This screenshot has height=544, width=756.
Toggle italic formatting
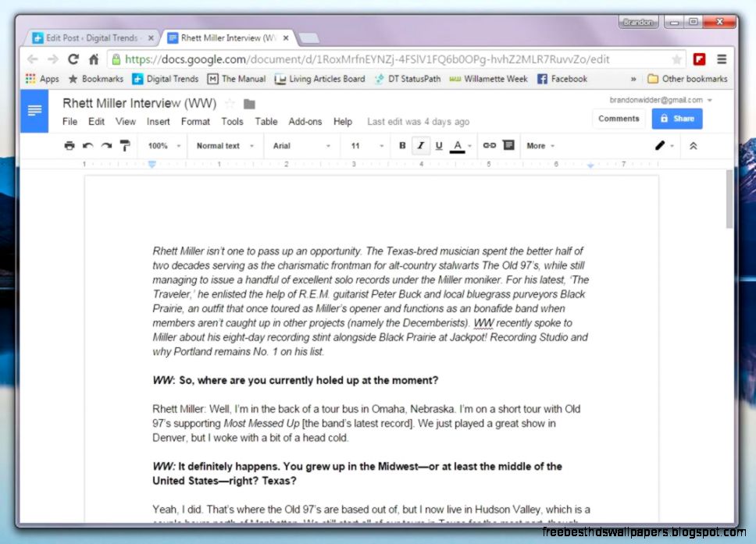point(421,146)
